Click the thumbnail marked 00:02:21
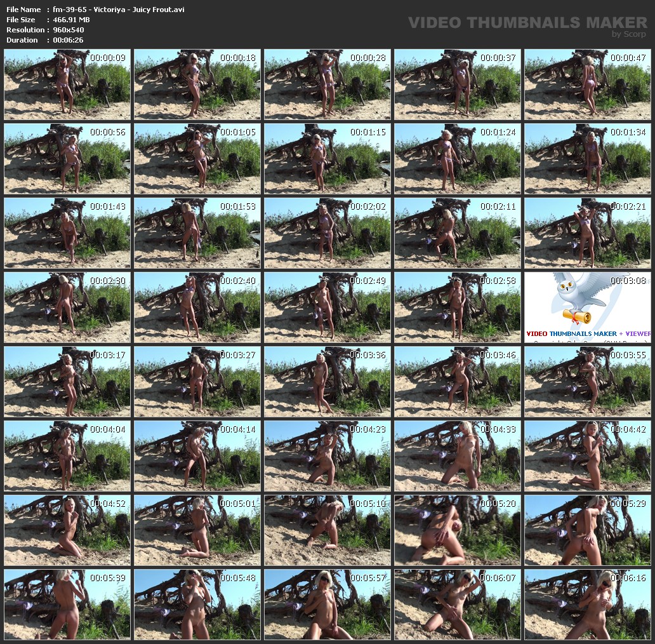 point(588,233)
